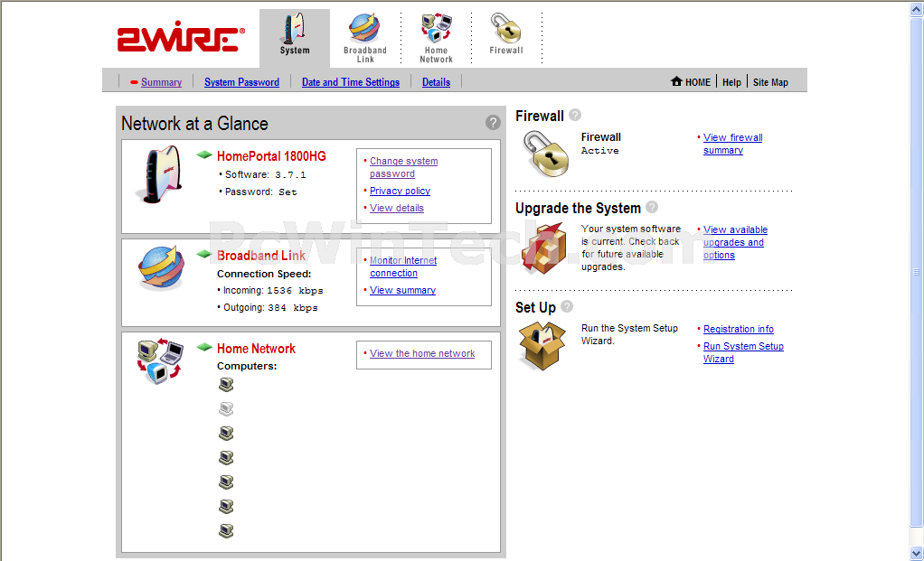Open the HomePortal 1800HG heading
The height and width of the screenshot is (561, 924).
[271, 156]
